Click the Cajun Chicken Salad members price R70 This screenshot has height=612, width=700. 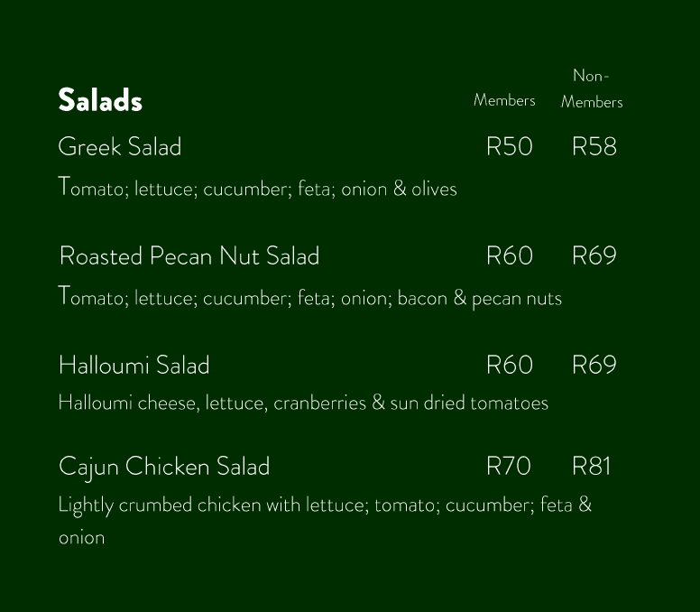click(508, 467)
